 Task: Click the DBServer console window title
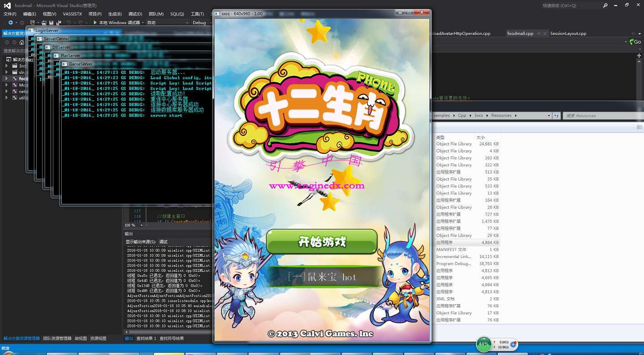61,47
